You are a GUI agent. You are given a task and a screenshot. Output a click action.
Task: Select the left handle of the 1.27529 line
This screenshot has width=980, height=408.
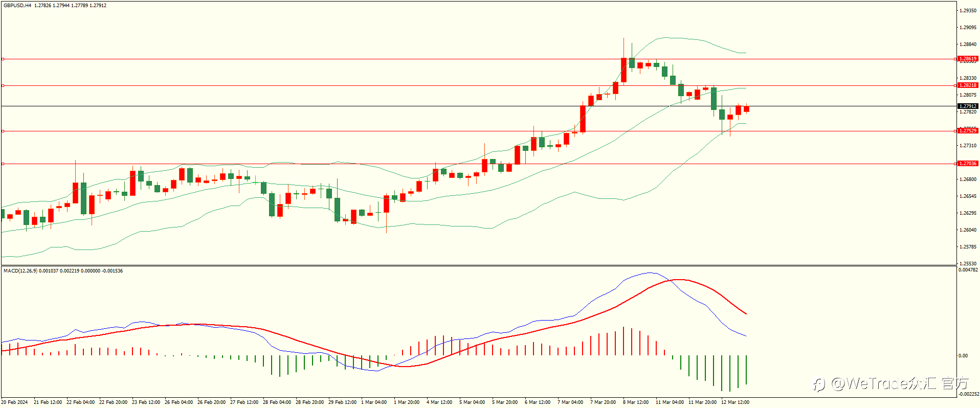[x=3, y=131]
